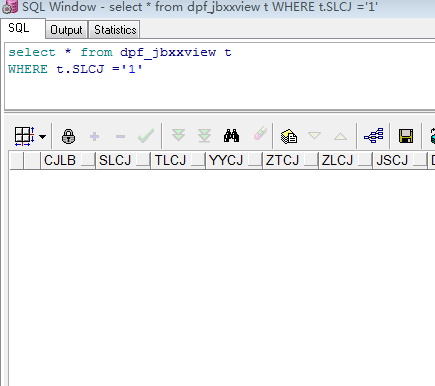435x386 pixels.
Task: Click the linked query tree icon
Action: point(374,136)
